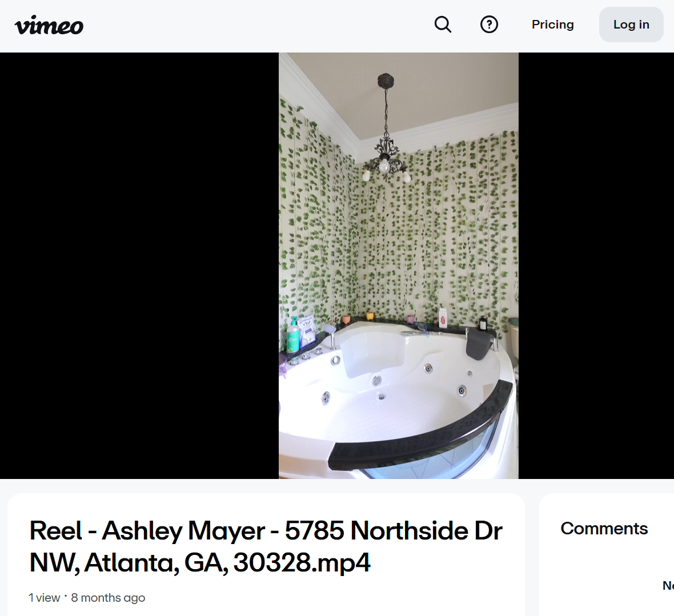Select the video title starting with Reel - Ashley Mayer
674x616 pixels.
coord(266,546)
